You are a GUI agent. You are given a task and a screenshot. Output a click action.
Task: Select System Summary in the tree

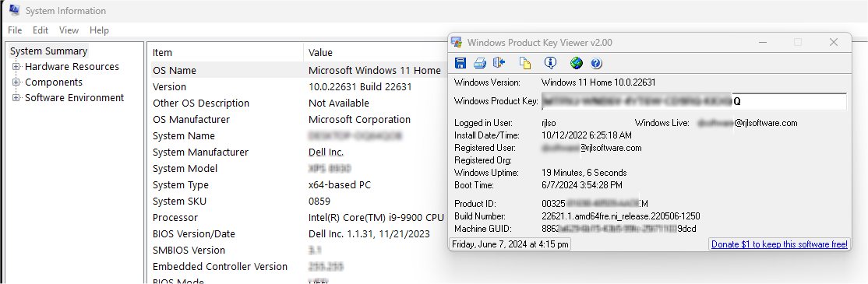[49, 51]
